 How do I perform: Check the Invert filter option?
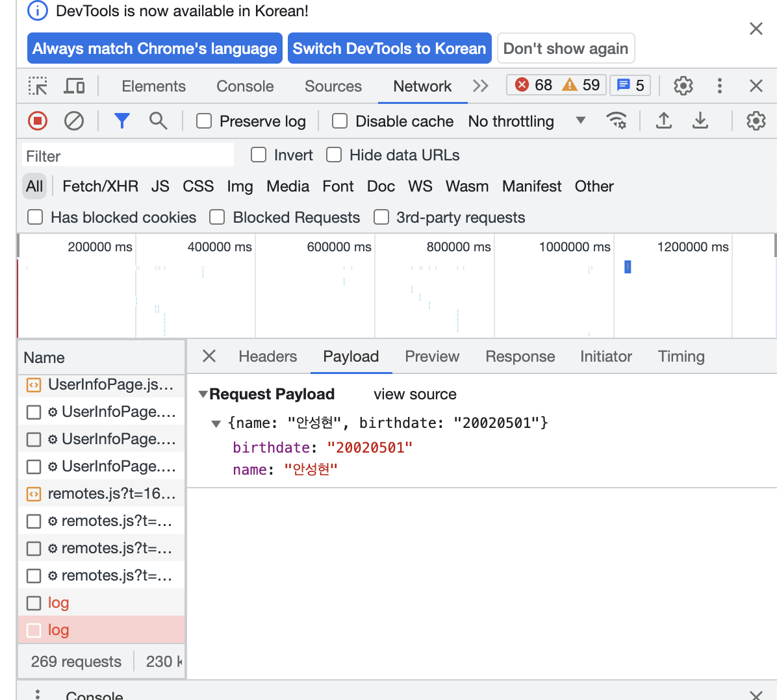[258, 155]
